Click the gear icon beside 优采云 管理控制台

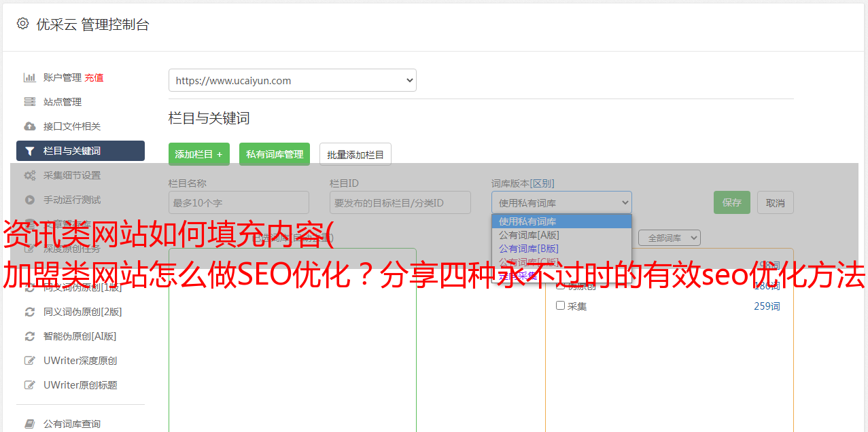click(22, 24)
